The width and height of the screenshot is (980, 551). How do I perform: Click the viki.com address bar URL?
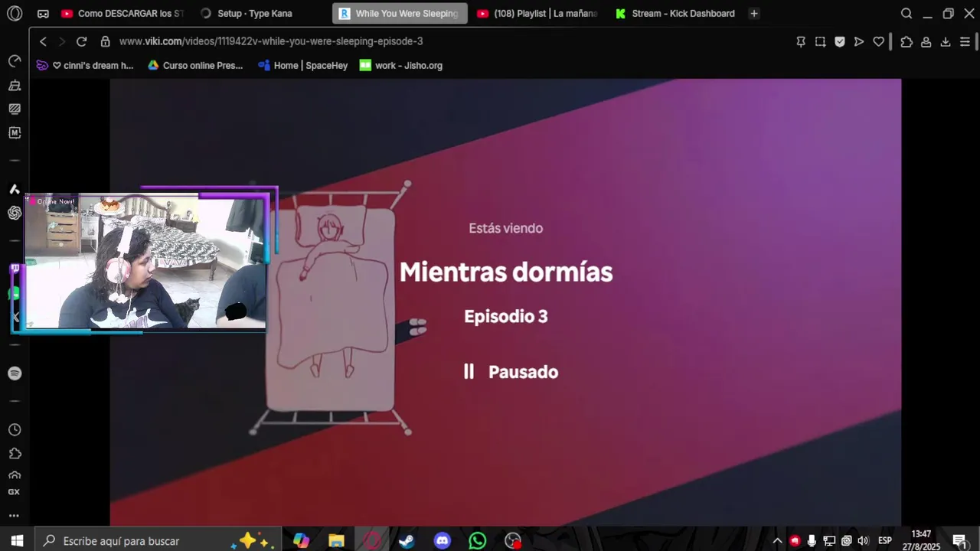pos(271,41)
